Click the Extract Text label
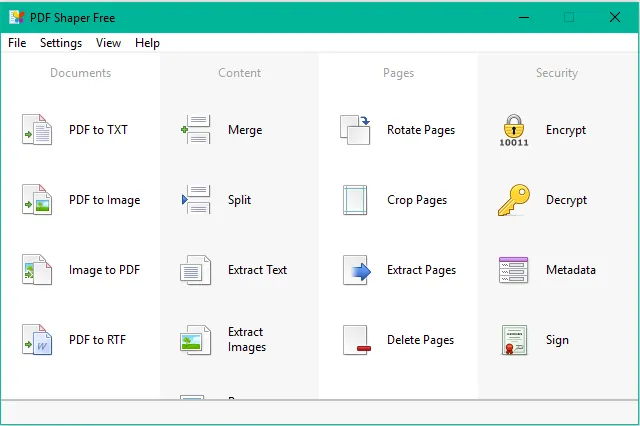 point(258,270)
